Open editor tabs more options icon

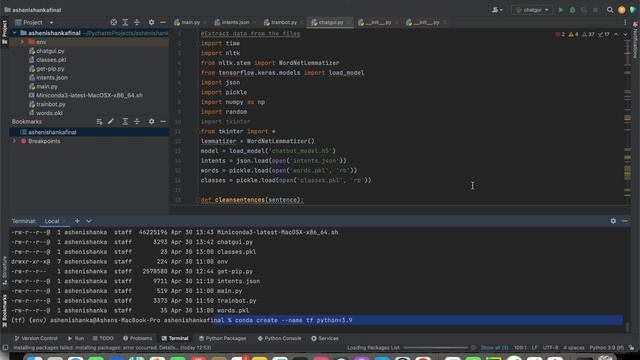[x=625, y=22]
